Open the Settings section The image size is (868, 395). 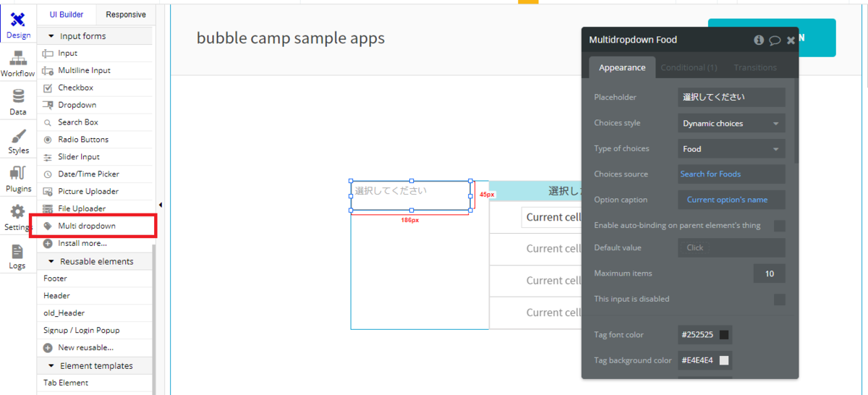(x=18, y=217)
